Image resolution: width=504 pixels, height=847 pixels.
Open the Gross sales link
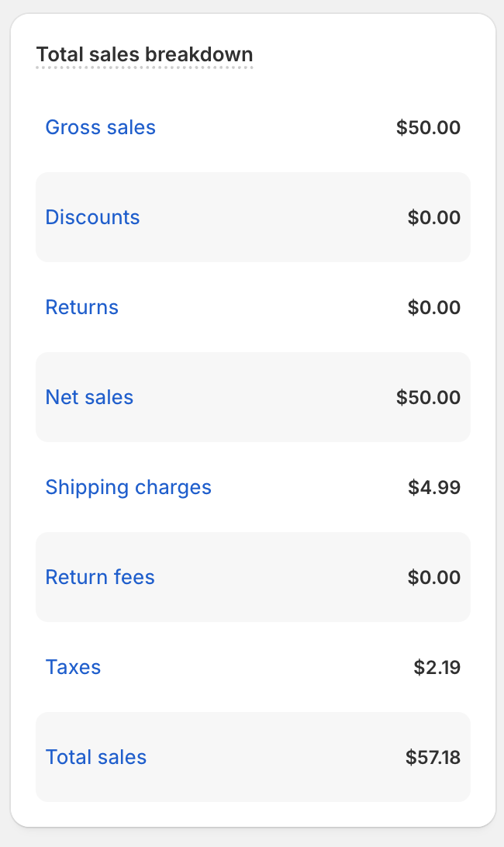100,127
